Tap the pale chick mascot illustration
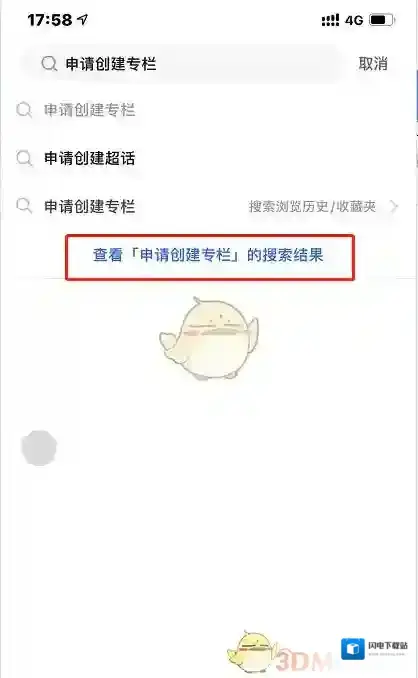 [209, 338]
